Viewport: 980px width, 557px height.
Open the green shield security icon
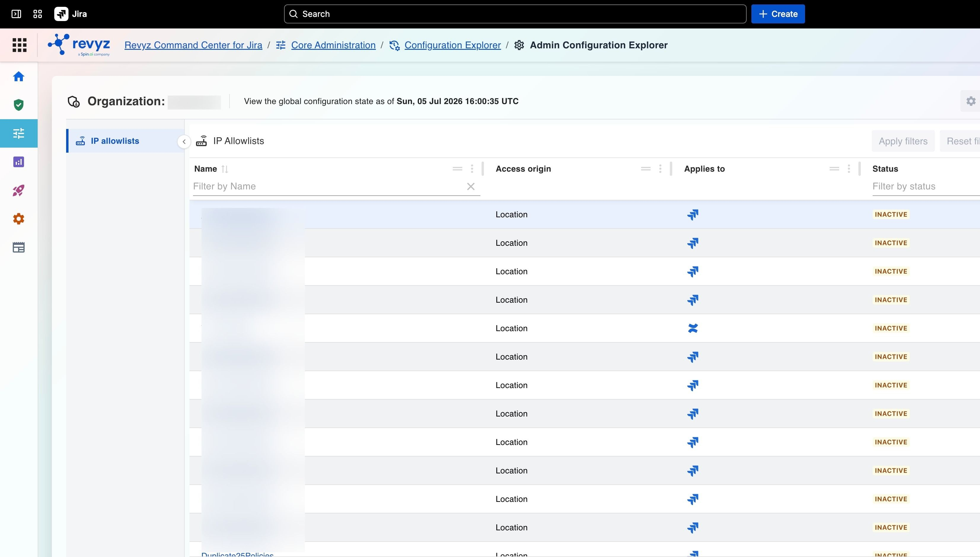click(x=19, y=105)
